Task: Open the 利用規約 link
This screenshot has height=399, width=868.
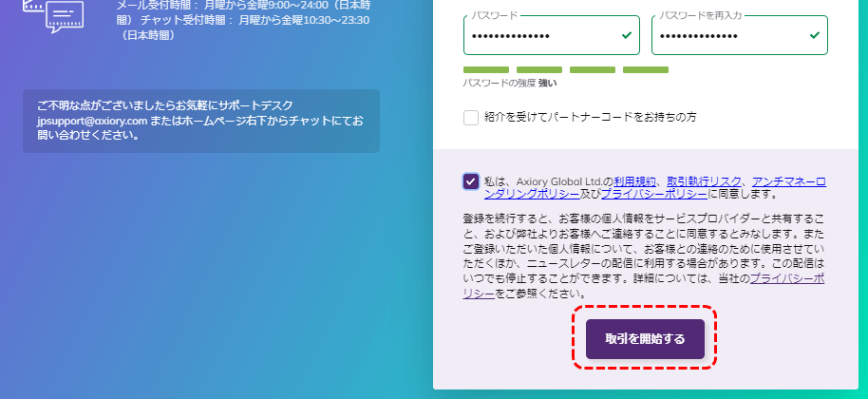Action: (635, 181)
